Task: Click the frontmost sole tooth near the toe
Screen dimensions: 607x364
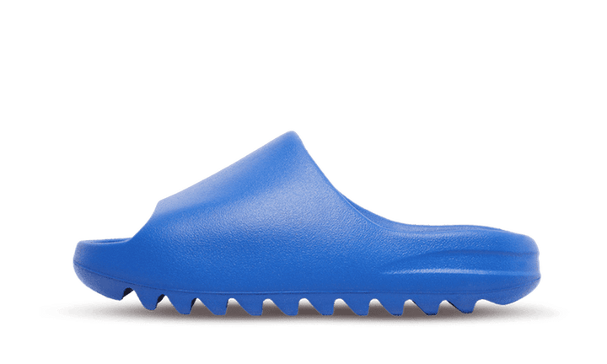Action: tap(148, 300)
